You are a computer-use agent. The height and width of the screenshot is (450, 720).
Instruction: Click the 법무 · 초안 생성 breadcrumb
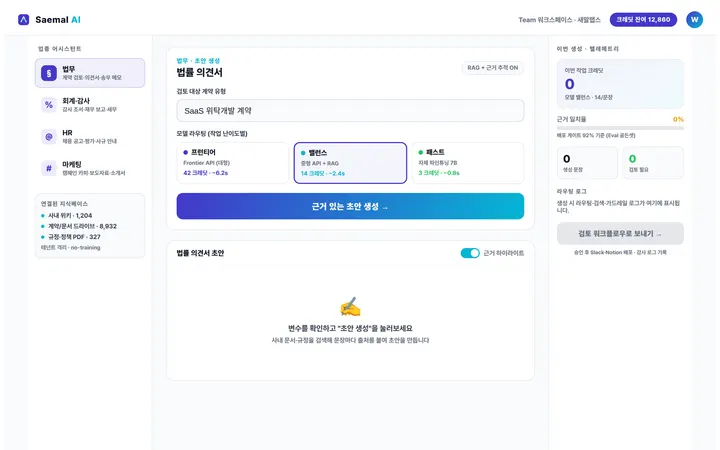point(198,61)
